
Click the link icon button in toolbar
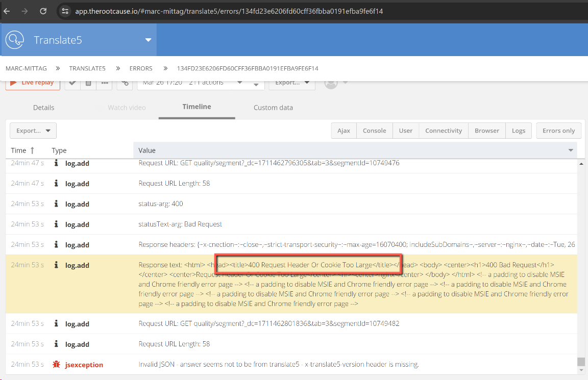(x=125, y=83)
